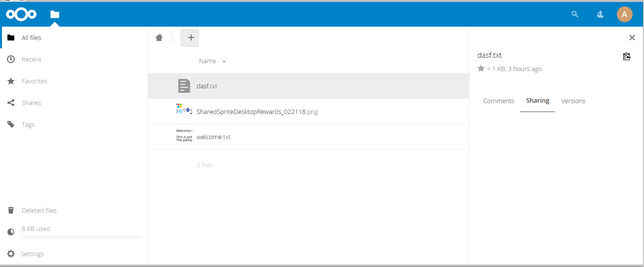Open SharedSpriteDesktopRewards_022118.png thumbnail

tap(184, 109)
